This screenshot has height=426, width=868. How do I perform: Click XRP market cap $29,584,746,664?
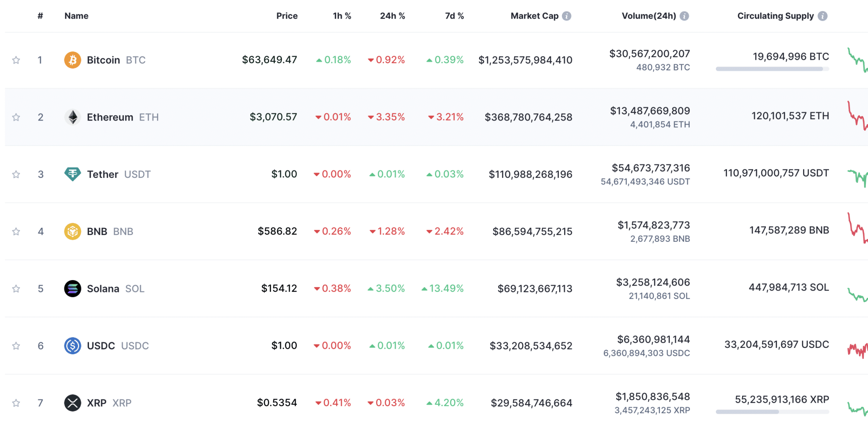pos(531,403)
